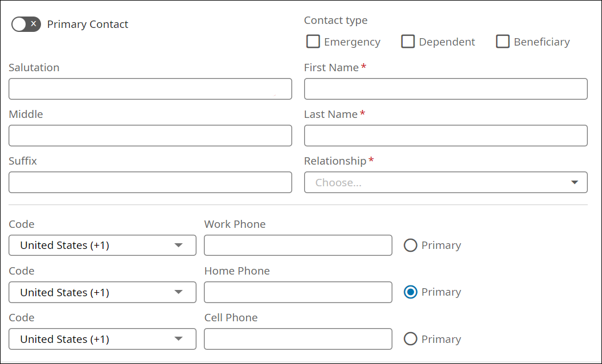
Task: Check the Beneficiary contact type box
Action: coord(502,42)
